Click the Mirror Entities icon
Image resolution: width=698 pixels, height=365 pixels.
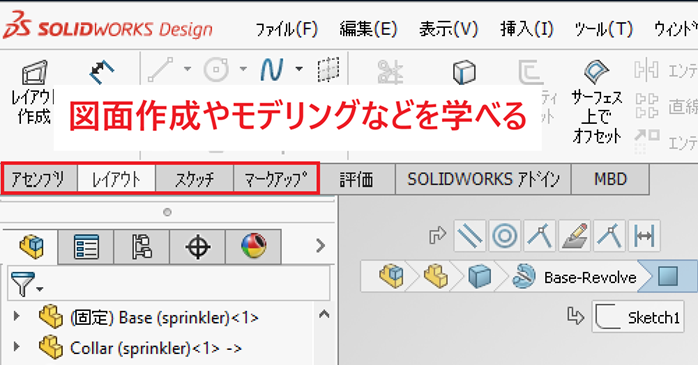646,70
